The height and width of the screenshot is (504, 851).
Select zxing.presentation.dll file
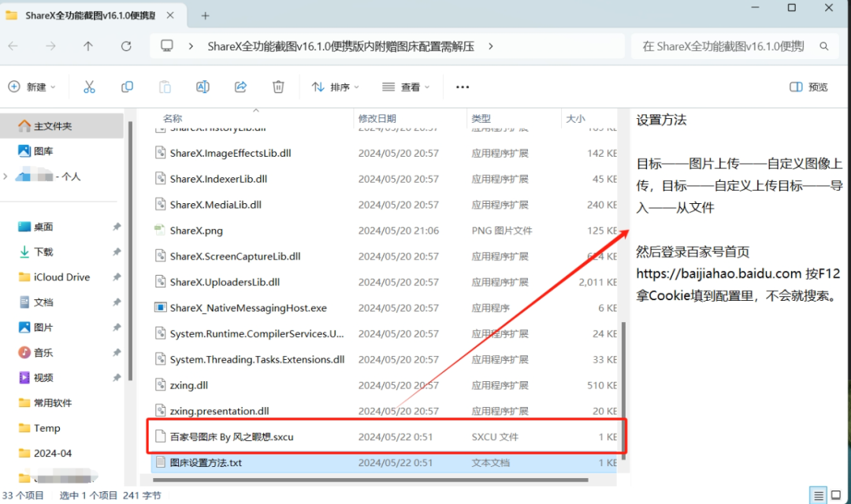click(385, 411)
